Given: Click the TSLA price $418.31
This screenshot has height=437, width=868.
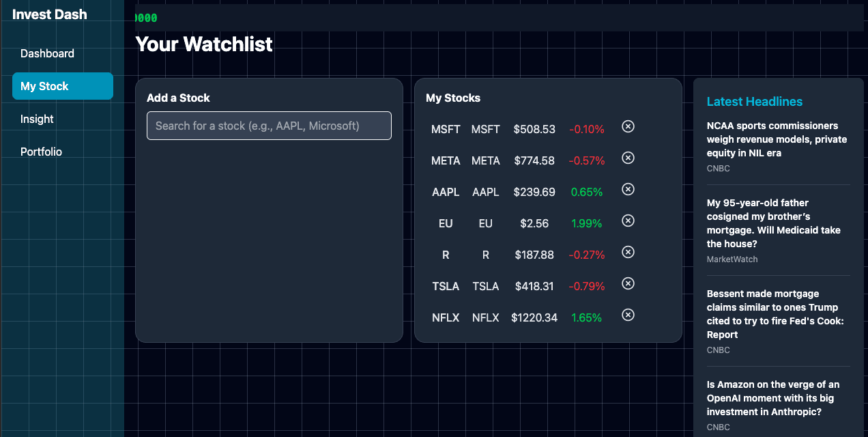Looking at the screenshot, I should [534, 286].
